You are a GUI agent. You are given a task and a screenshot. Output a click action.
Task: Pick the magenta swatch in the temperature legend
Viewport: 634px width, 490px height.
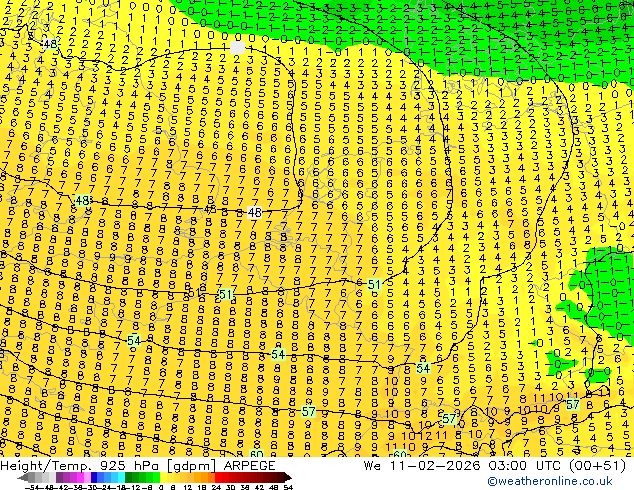[80, 477]
